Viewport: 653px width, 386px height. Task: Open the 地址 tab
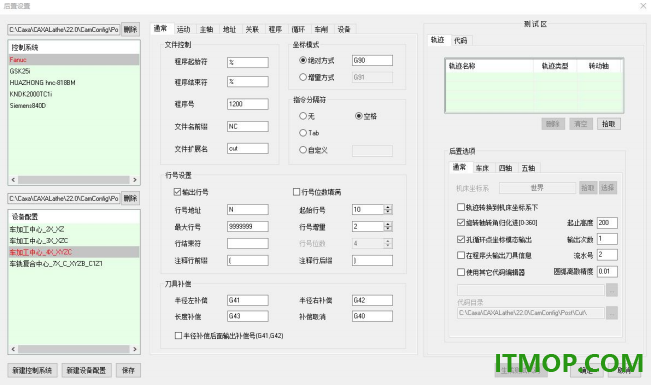click(229, 29)
